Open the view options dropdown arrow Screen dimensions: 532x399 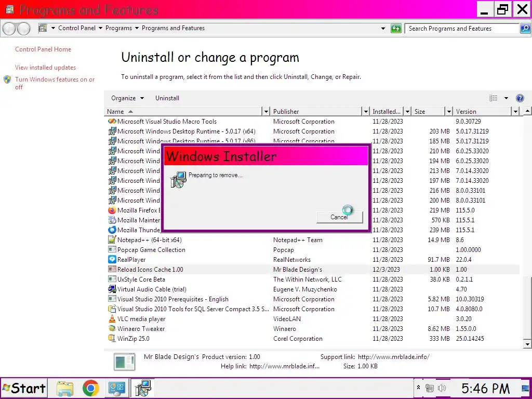coord(506,98)
